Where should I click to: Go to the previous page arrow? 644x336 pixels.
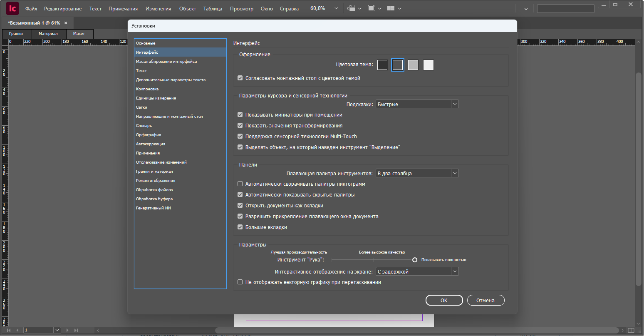coord(17,330)
